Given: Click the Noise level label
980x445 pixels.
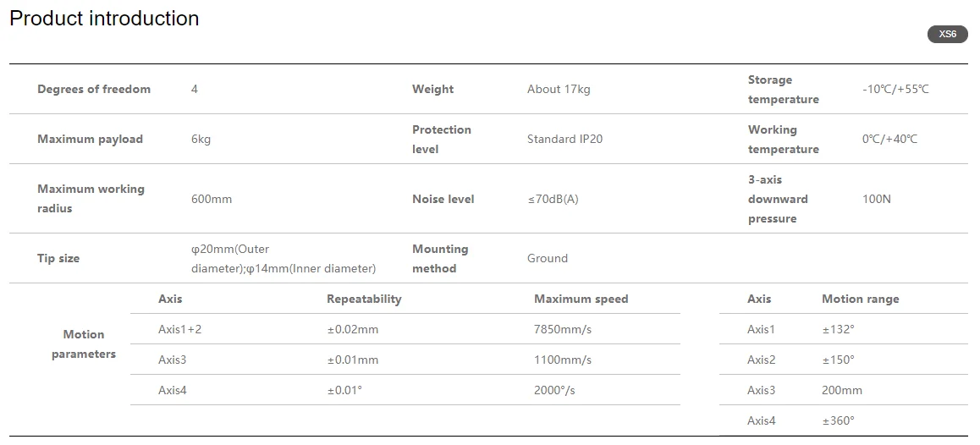Looking at the screenshot, I should point(443,199).
